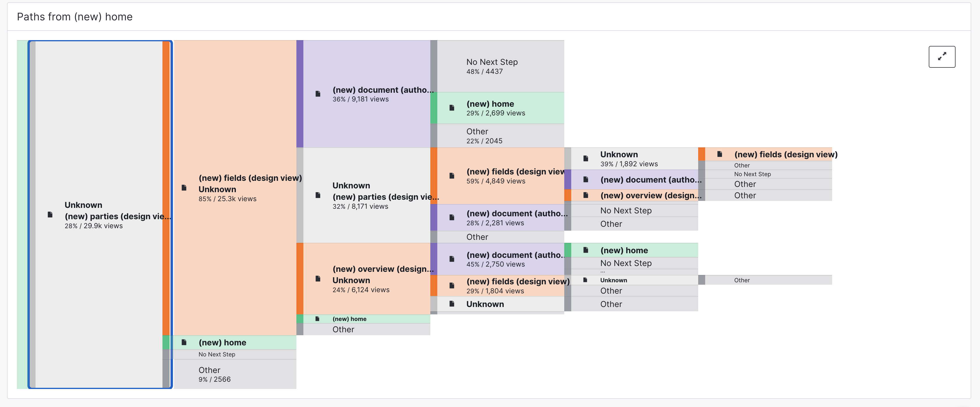Select the No Next Step 48% node
The height and width of the screenshot is (407, 980).
coord(500,66)
